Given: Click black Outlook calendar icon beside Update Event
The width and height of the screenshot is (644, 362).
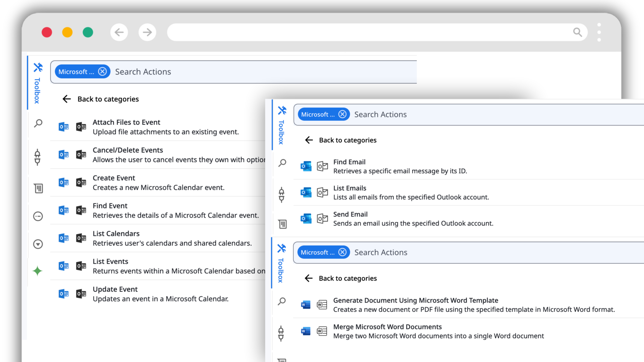Looking at the screenshot, I should point(81,294).
